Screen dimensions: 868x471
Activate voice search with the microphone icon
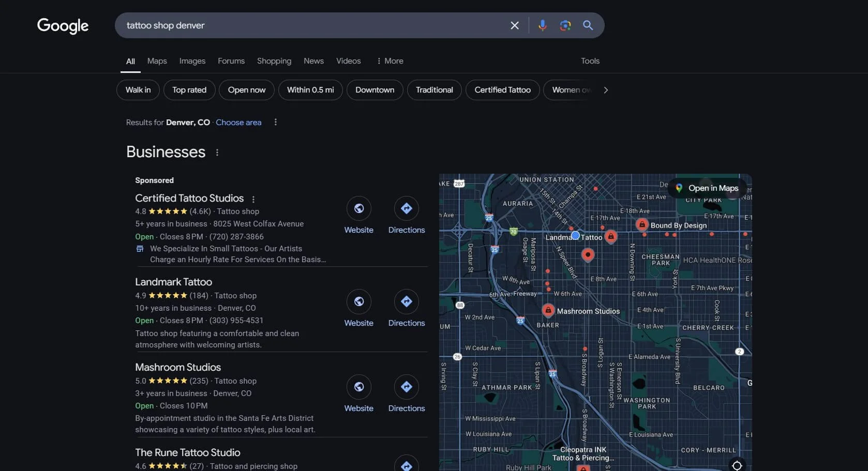click(542, 25)
